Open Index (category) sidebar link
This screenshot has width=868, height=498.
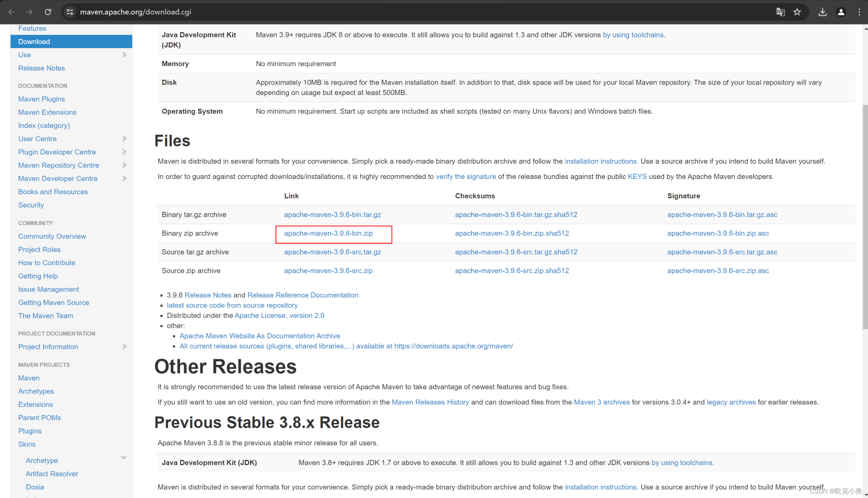pyautogui.click(x=44, y=126)
